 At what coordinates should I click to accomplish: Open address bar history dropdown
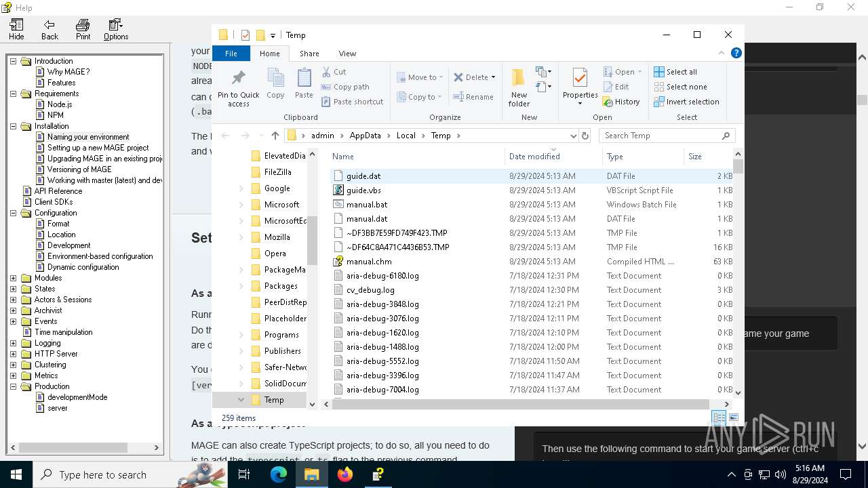pyautogui.click(x=573, y=136)
